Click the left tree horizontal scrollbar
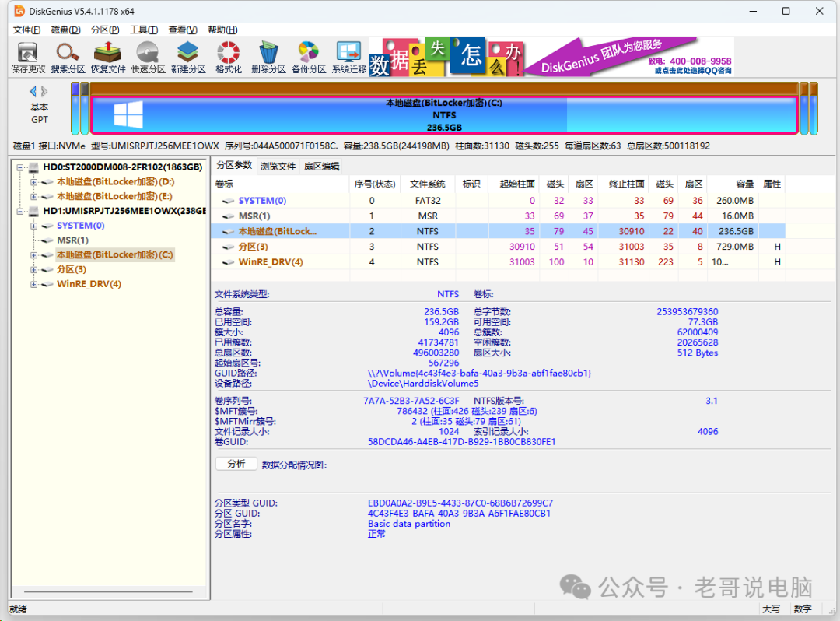840x621 pixels. 108,591
